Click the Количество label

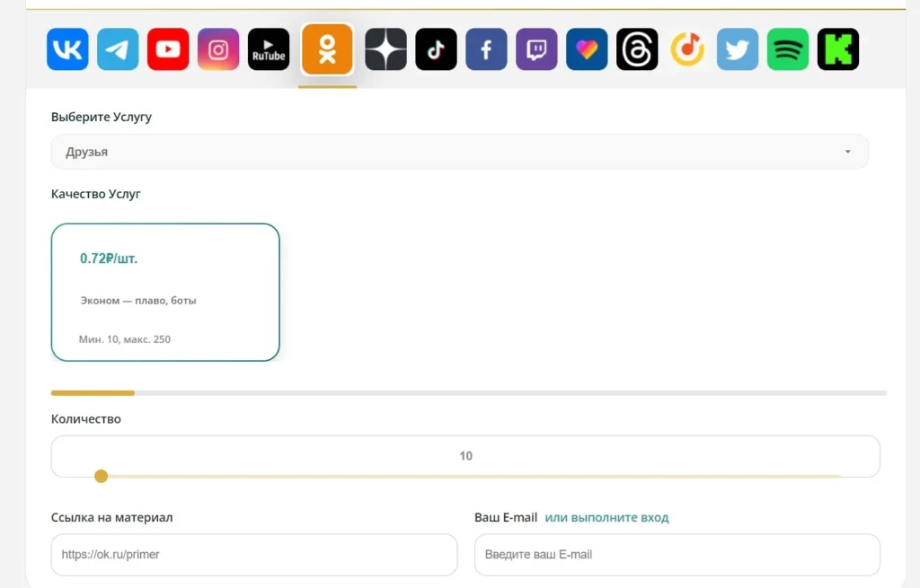click(x=85, y=419)
